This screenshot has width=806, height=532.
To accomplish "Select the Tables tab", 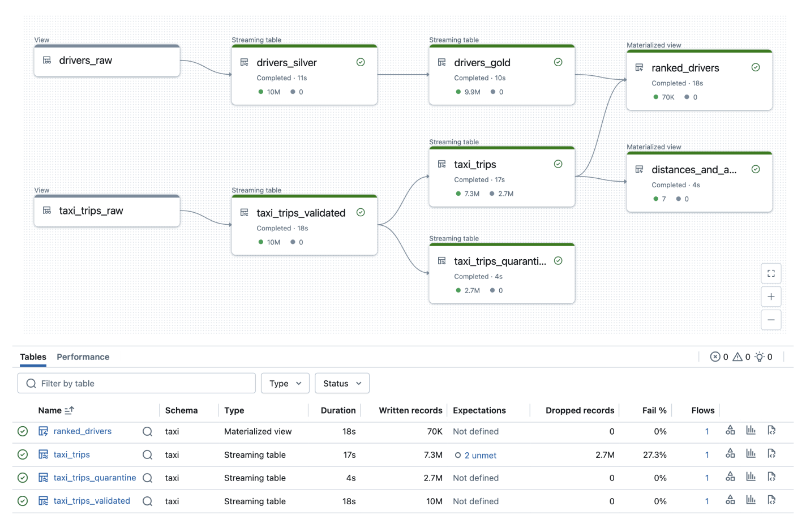I will pyautogui.click(x=33, y=357).
